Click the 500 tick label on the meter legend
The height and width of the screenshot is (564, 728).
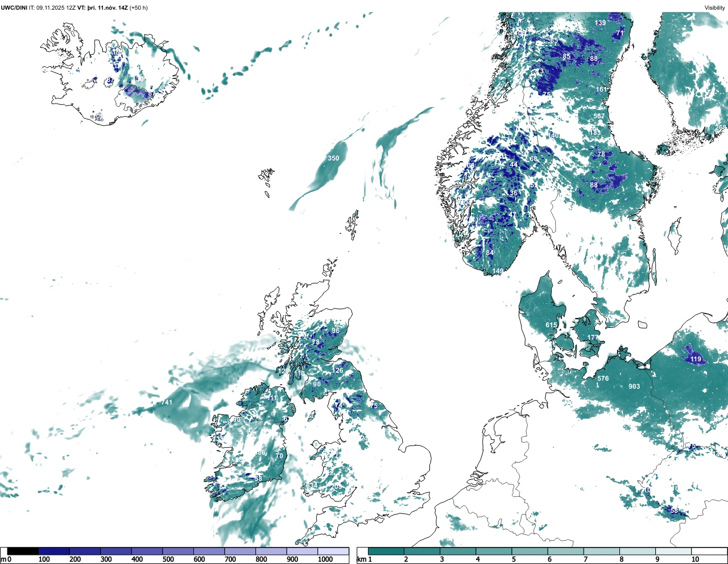coord(168,559)
